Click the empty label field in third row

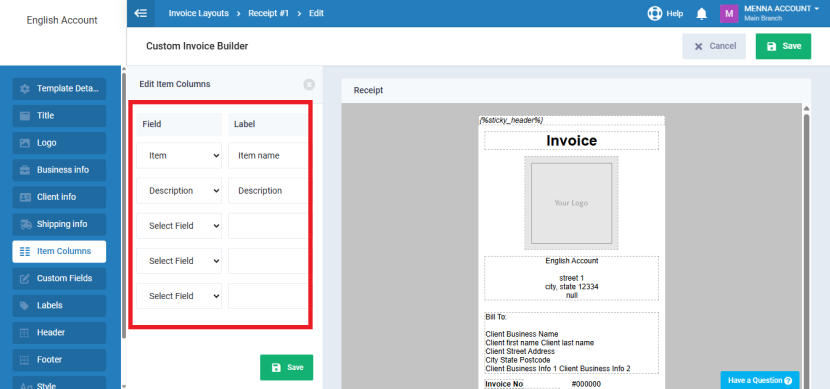[x=268, y=226]
